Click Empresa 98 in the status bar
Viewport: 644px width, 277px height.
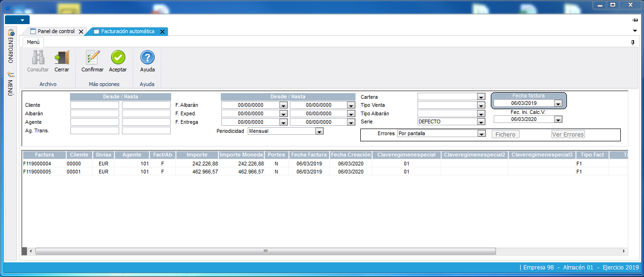pyautogui.click(x=539, y=268)
